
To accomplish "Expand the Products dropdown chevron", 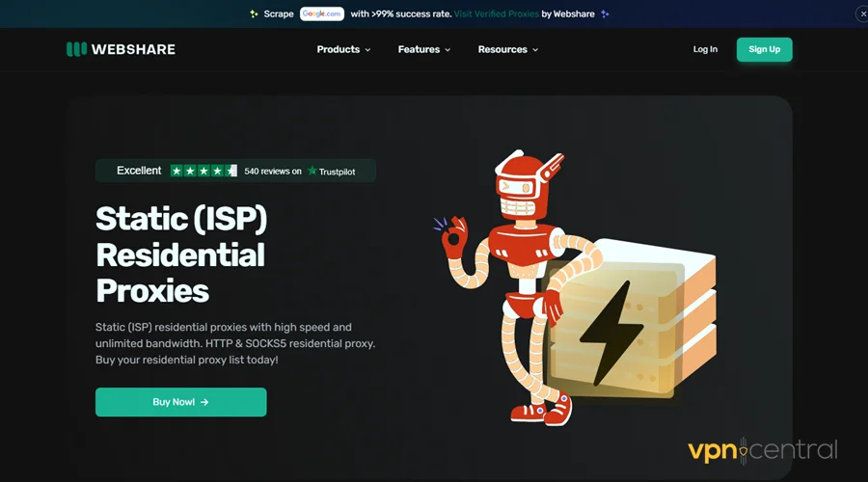I will click(367, 50).
